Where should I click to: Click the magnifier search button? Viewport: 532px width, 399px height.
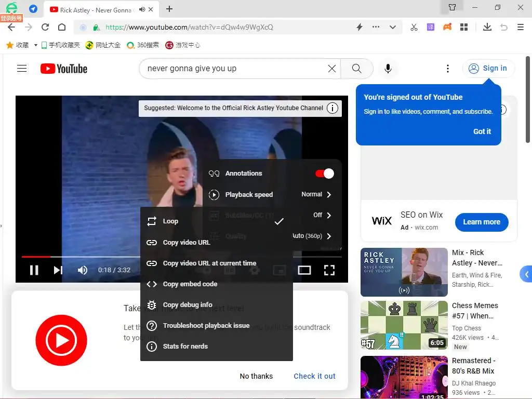point(356,69)
